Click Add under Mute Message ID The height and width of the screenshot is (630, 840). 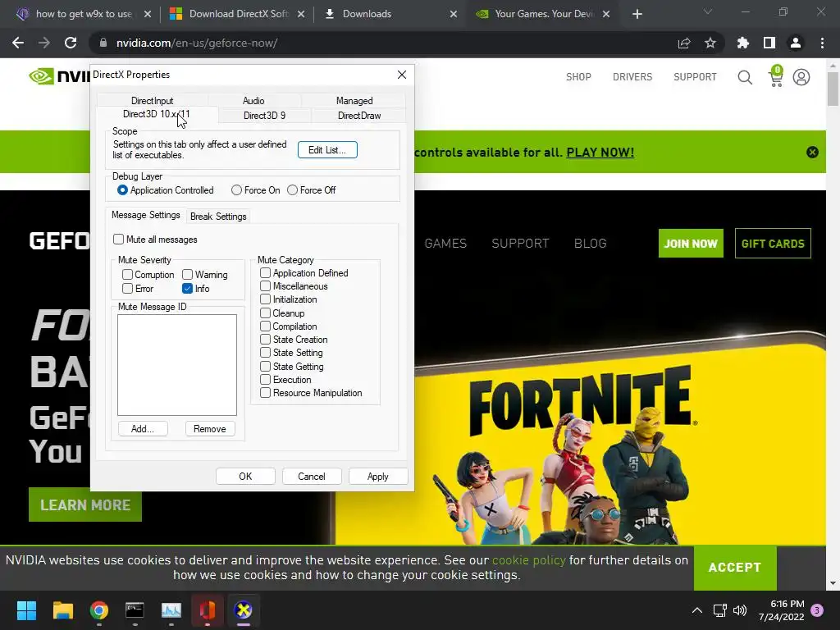[x=143, y=428]
